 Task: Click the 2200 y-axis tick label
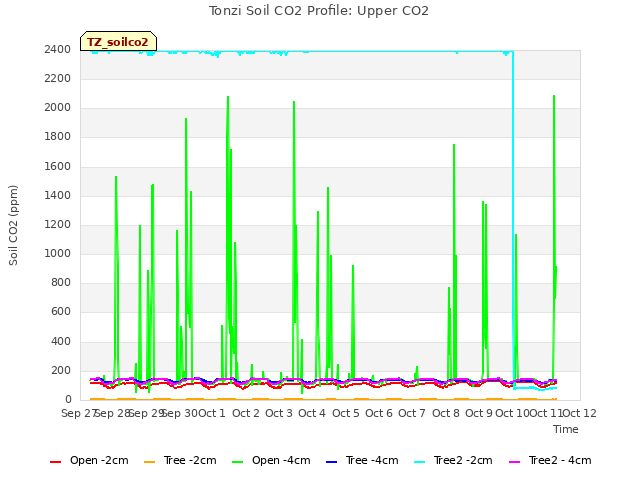(58, 78)
